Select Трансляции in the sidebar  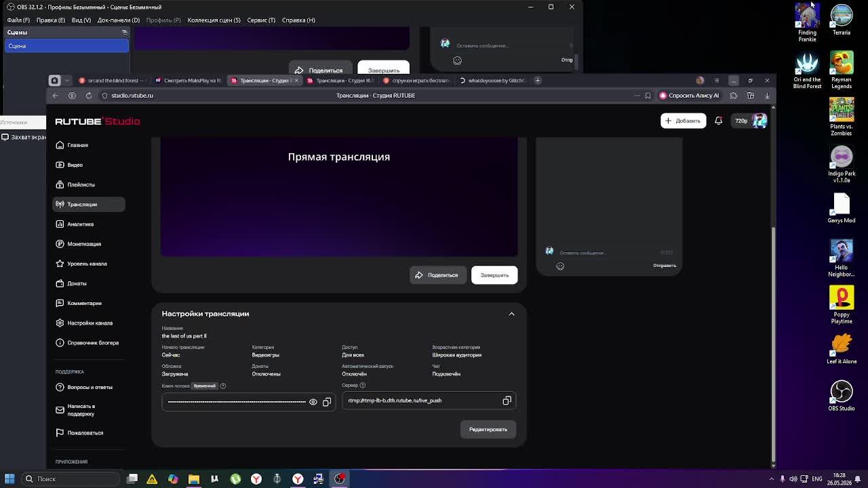[x=88, y=204]
